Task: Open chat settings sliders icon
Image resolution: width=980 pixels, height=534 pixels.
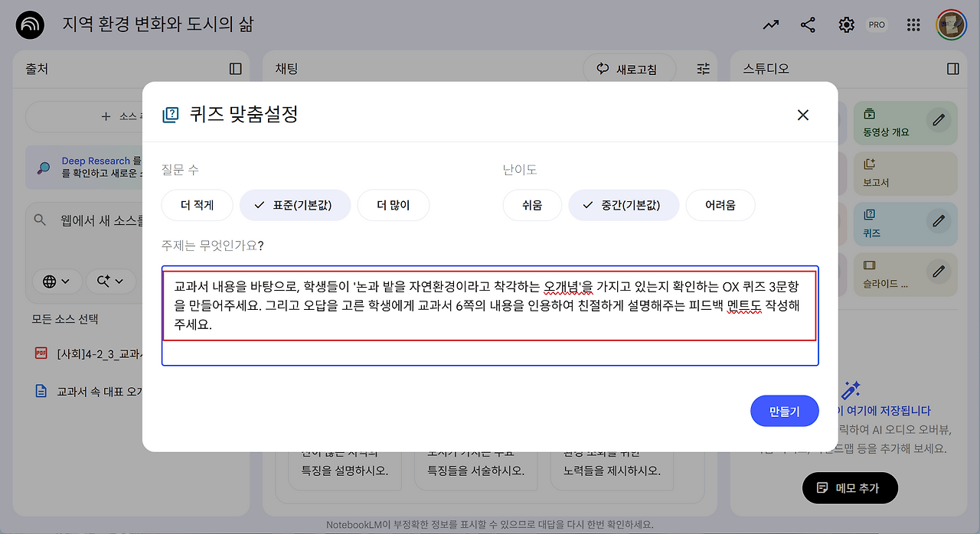Action: point(704,69)
